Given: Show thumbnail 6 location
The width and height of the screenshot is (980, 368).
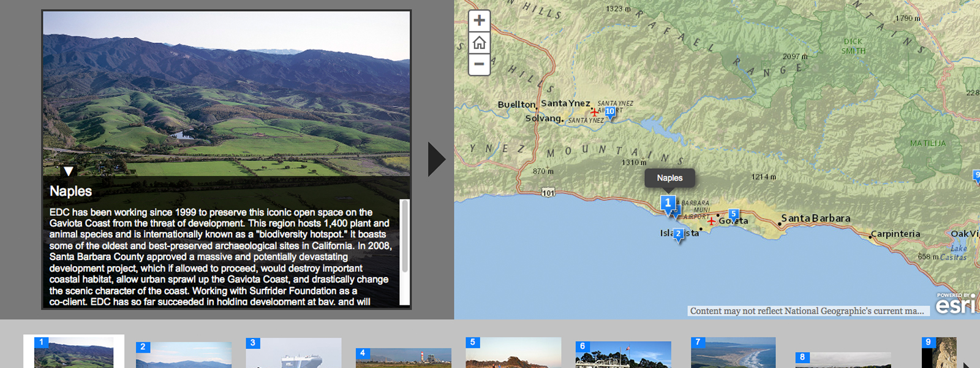Looking at the screenshot, I should [623, 355].
